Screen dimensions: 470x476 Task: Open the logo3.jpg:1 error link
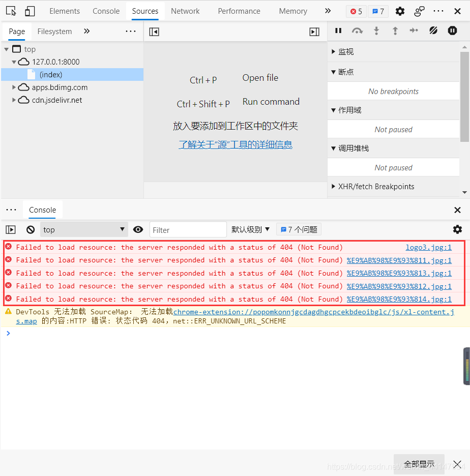[429, 247]
